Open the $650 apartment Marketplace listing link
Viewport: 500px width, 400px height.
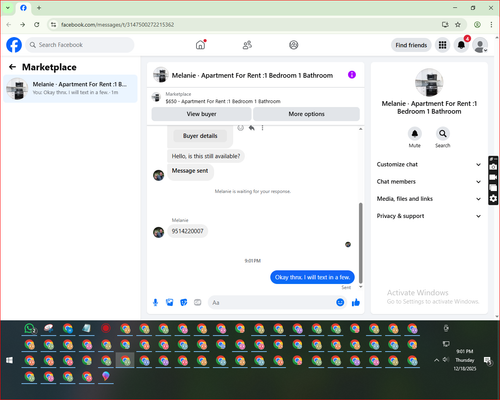point(223,101)
